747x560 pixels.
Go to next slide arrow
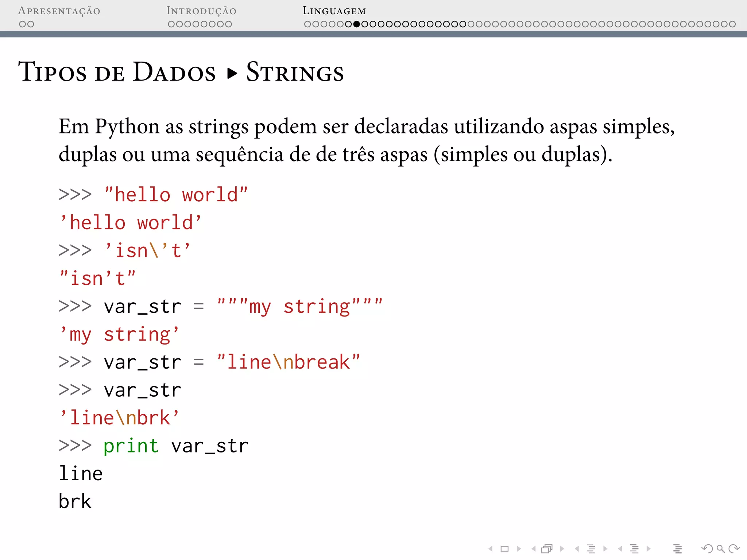pyautogui.click(x=519, y=548)
